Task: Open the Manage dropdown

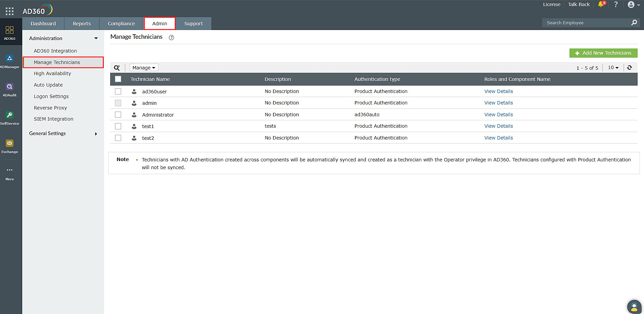Action: click(x=144, y=67)
